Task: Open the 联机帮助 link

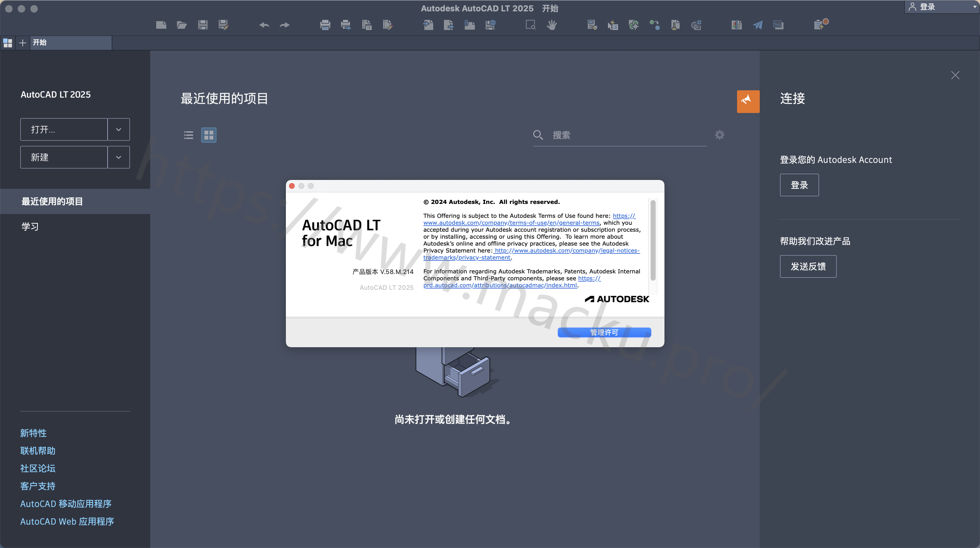Action: pos(38,450)
